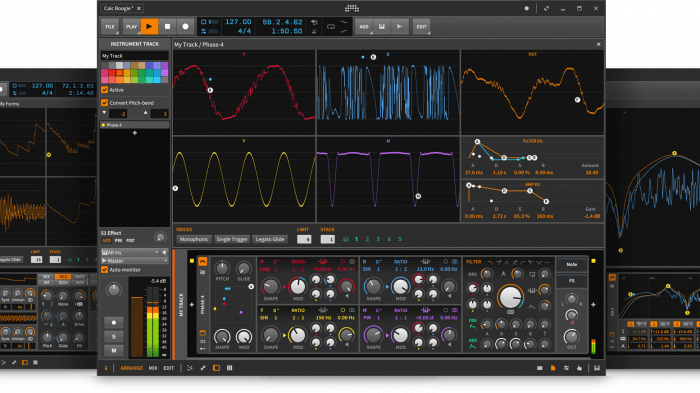Toggle the ring icon in the red oscillator header
The height and width of the screenshot is (393, 700).
(343, 262)
